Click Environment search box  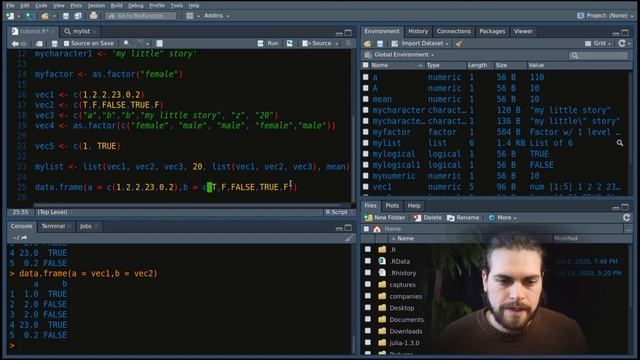coord(599,55)
